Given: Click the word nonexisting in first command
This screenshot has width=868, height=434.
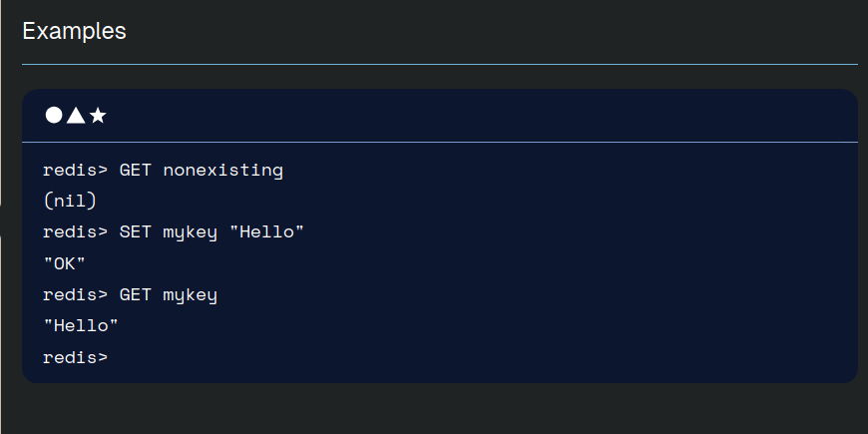Looking at the screenshot, I should [x=223, y=170].
